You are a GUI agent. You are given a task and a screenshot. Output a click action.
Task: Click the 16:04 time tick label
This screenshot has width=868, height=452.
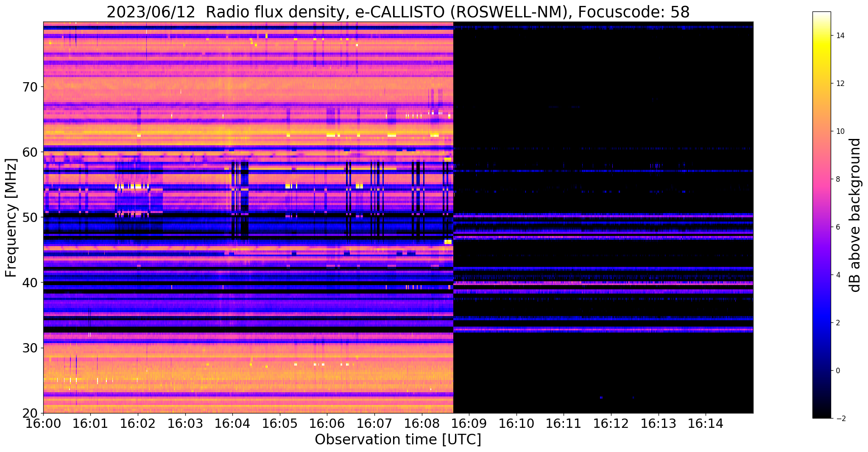232,423
